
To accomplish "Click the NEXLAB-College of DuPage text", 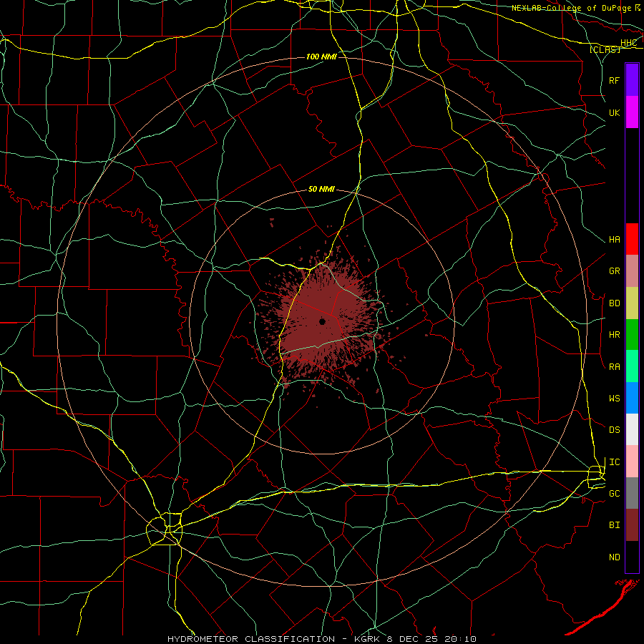I will tap(572, 8).
